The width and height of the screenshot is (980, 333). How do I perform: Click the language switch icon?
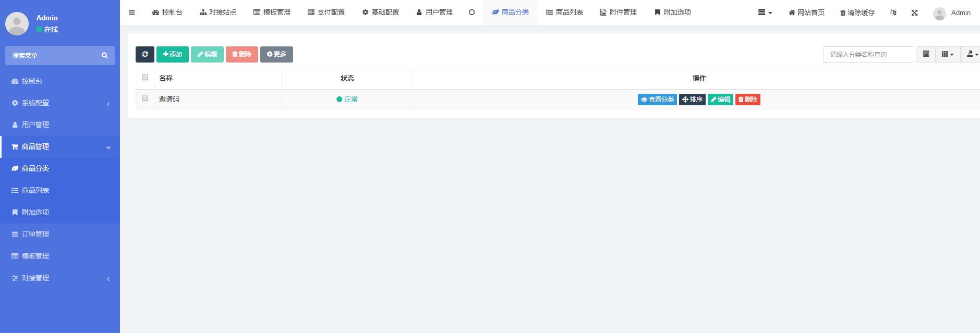(x=893, y=13)
